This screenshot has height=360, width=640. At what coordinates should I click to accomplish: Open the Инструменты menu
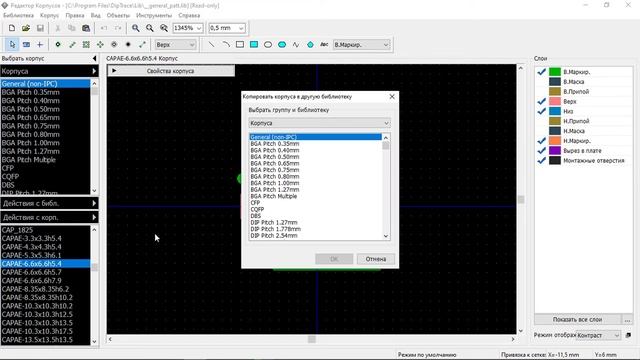[x=154, y=15]
